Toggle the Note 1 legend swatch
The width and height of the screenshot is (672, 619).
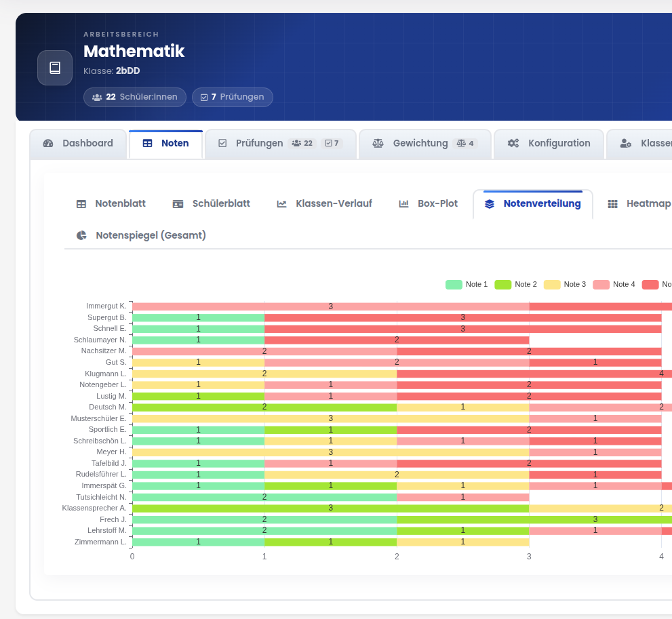pos(454,285)
